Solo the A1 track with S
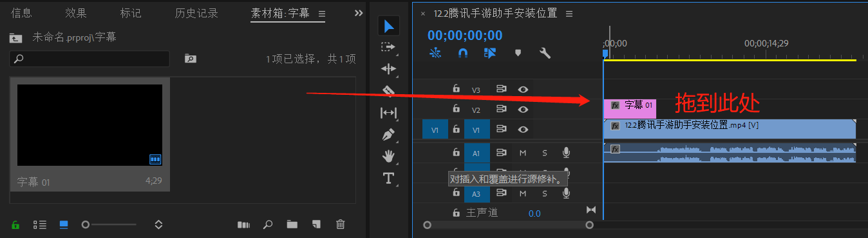Screen dimensions: 868x238 coord(545,153)
